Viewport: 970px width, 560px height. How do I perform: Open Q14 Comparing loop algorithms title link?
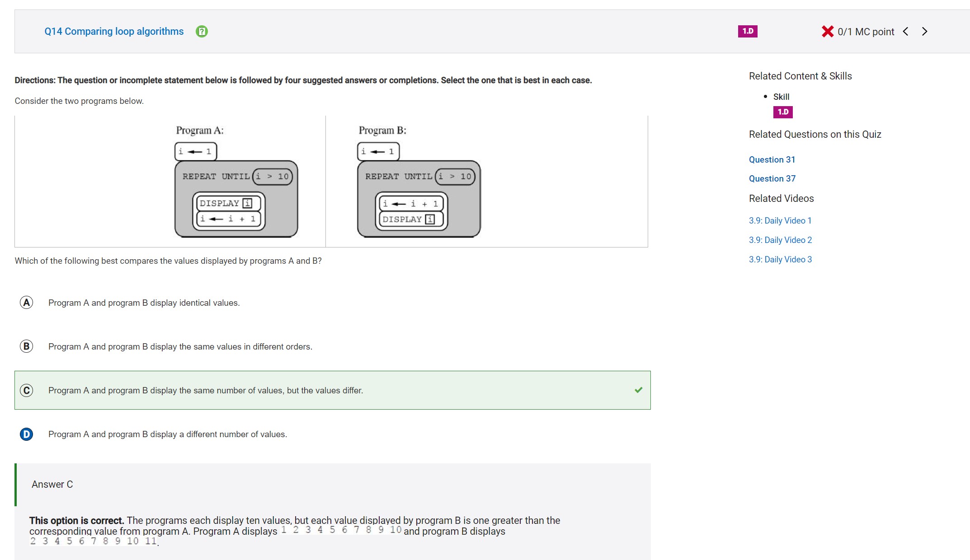point(114,31)
